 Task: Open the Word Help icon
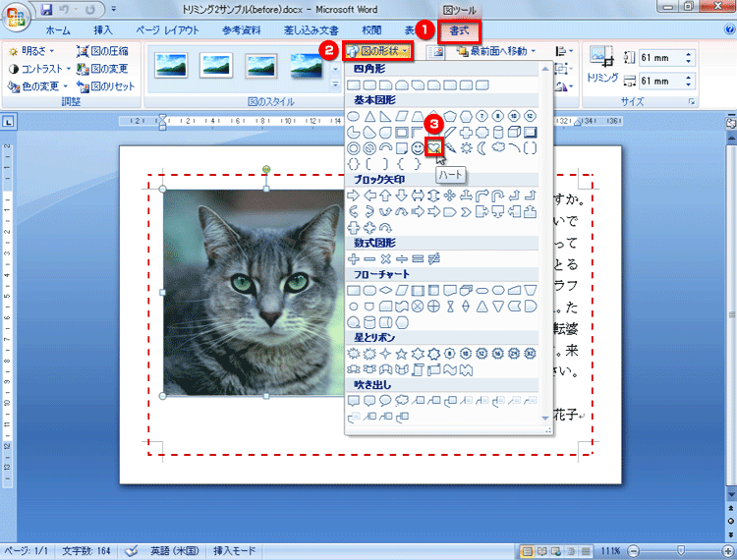coord(728,29)
